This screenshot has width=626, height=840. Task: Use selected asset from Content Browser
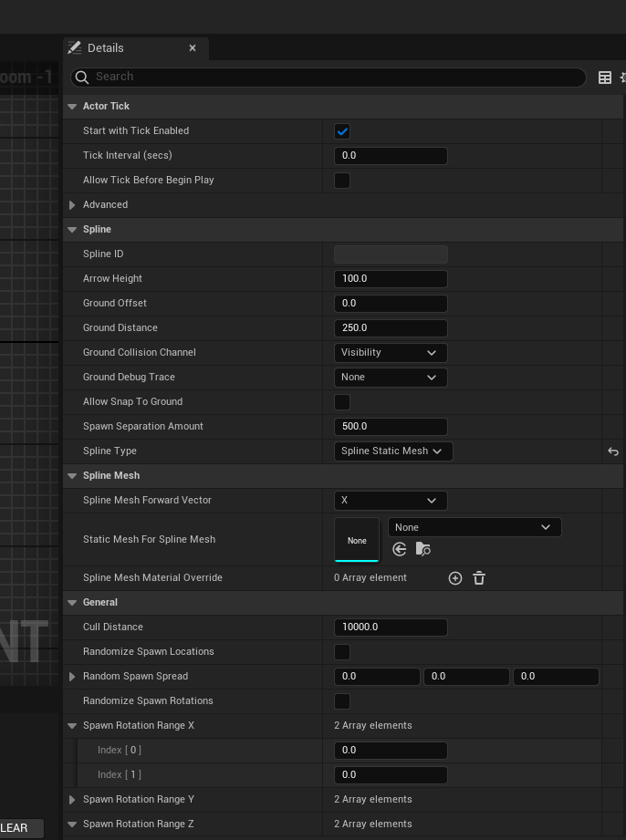(x=400, y=549)
